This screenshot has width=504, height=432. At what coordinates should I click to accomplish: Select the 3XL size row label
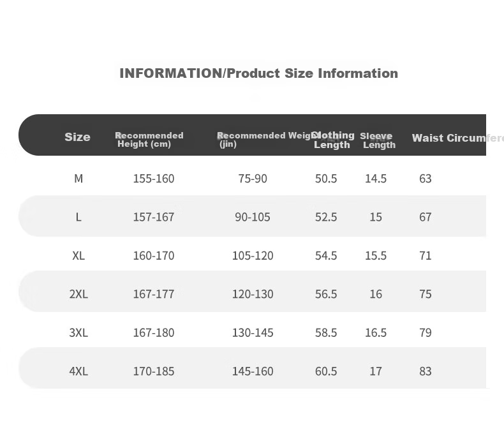click(78, 332)
